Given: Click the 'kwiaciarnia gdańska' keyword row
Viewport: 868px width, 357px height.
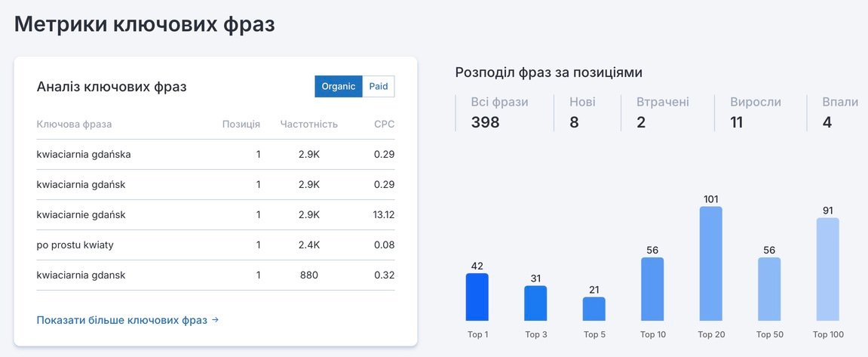Looking at the screenshot, I should (216, 155).
